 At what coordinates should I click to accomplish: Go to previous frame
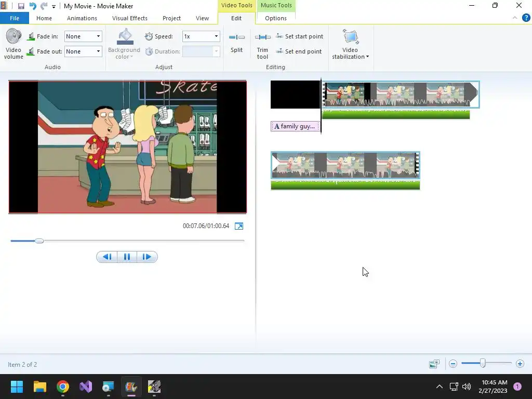pos(107,257)
